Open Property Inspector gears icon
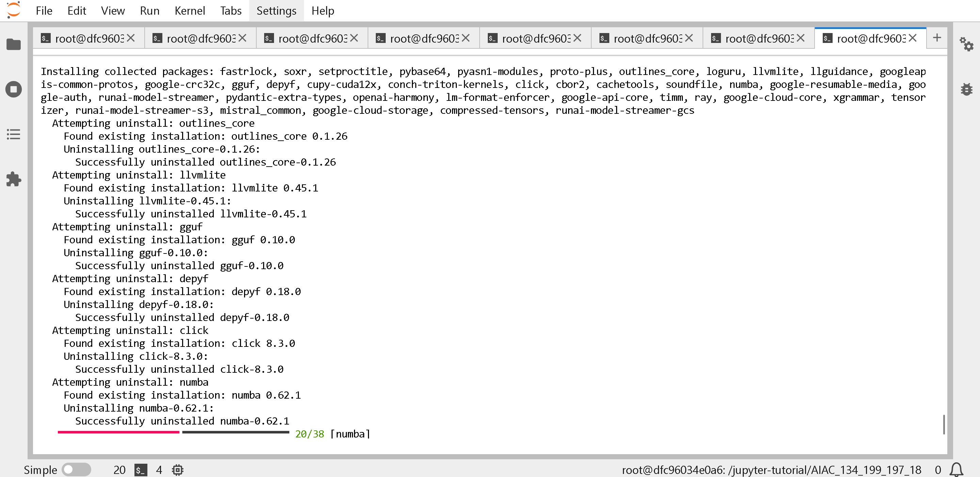 pos(966,44)
